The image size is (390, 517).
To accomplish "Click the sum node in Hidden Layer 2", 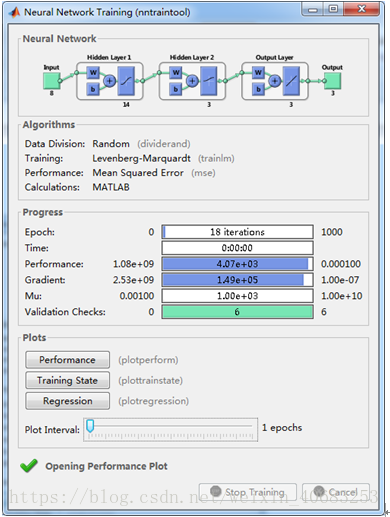I will pyautogui.click(x=192, y=81).
